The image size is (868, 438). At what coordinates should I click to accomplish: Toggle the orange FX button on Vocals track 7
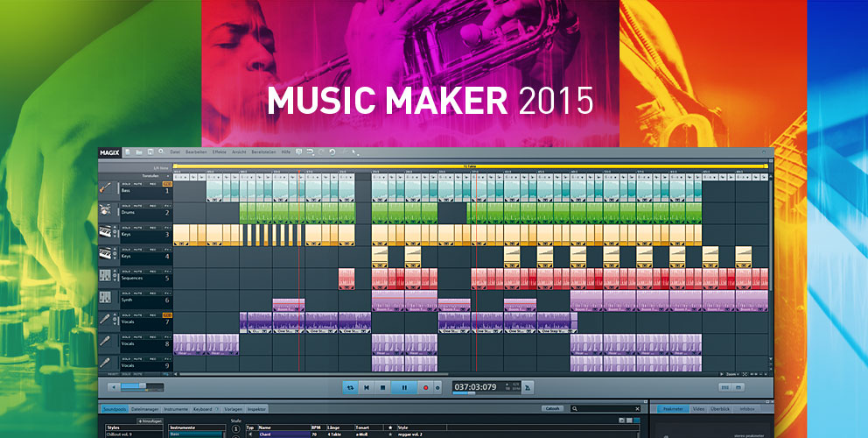(168, 314)
